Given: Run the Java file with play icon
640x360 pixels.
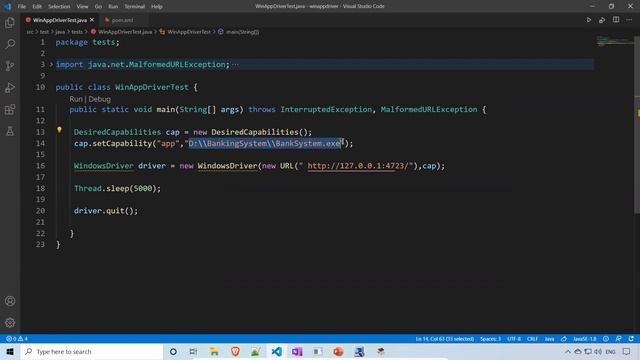Looking at the screenshot, I should (589, 20).
